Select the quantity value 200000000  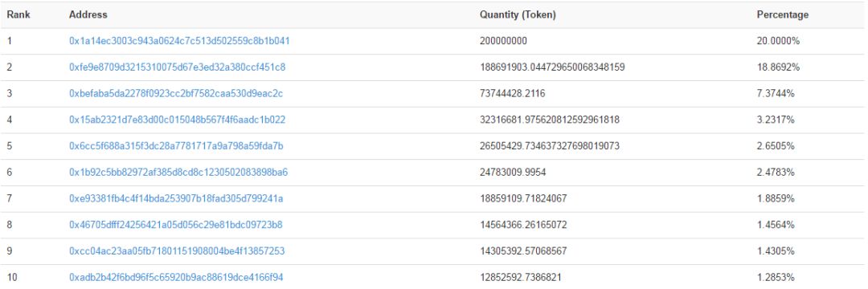pyautogui.click(x=503, y=41)
